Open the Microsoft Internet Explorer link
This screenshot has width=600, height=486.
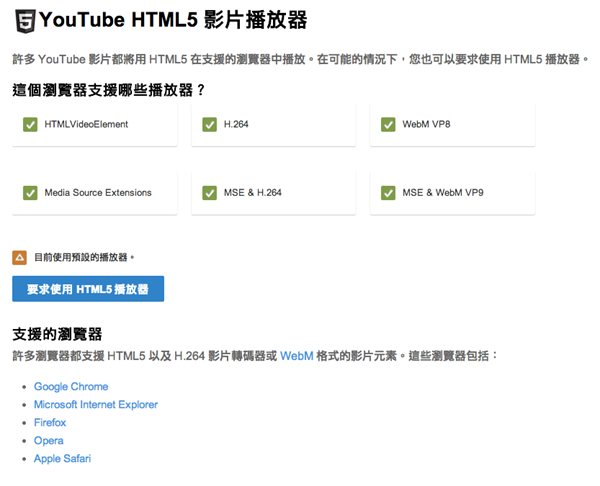pos(96,404)
